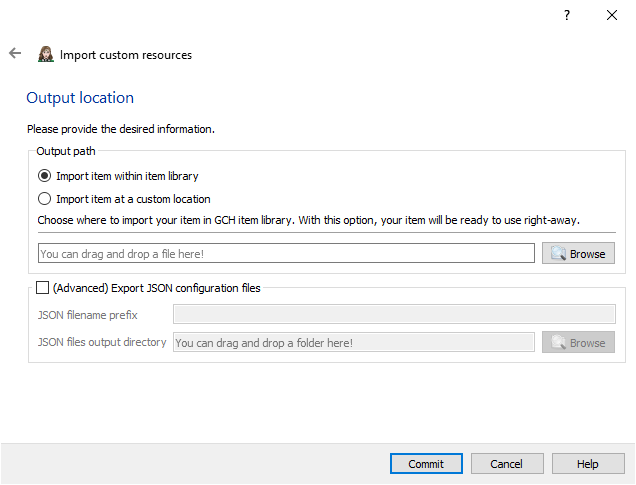Viewport: 636px width, 485px height.
Task: Open Help from the bottom button row
Action: pos(588,464)
